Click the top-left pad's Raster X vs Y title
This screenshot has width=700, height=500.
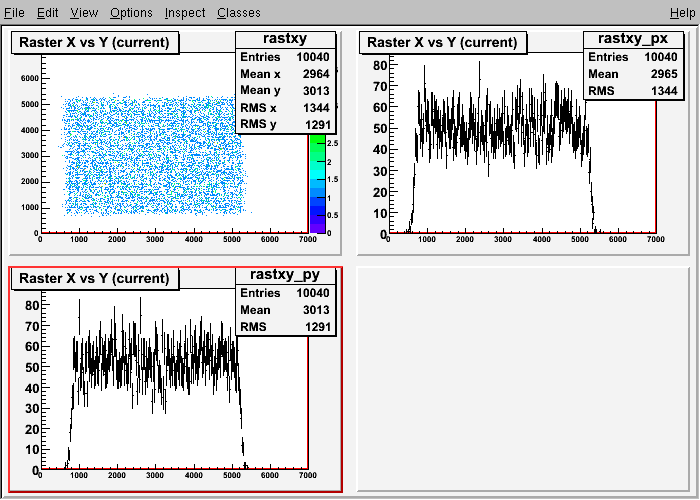point(95,42)
